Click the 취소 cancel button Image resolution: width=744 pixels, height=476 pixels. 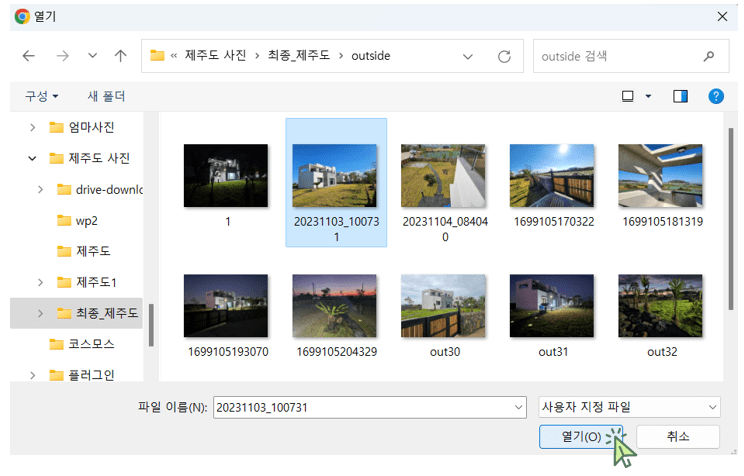(678, 437)
